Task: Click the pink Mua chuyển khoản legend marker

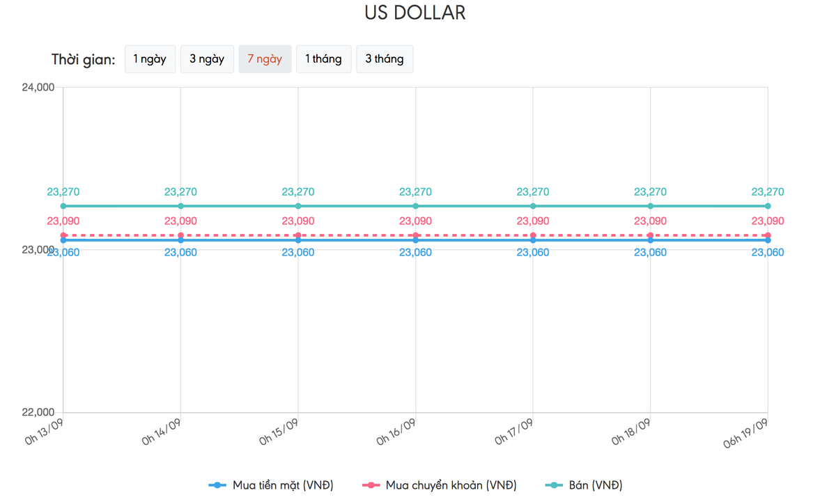Action: (x=371, y=485)
